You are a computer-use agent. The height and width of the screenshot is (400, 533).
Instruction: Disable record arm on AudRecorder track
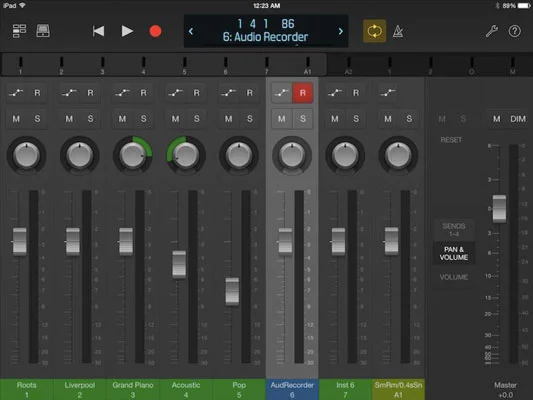[303, 92]
